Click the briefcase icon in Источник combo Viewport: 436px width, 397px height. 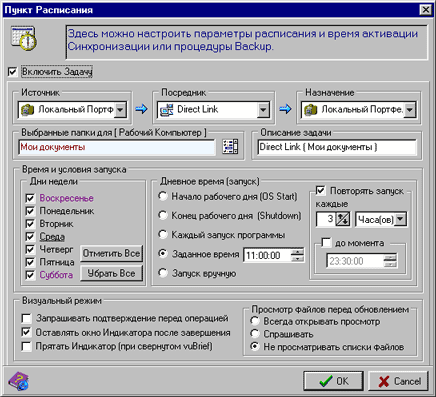click(x=28, y=110)
